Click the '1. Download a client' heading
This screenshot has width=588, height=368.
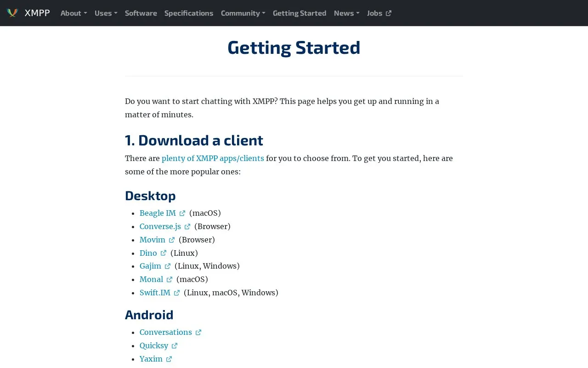pyautogui.click(x=194, y=140)
